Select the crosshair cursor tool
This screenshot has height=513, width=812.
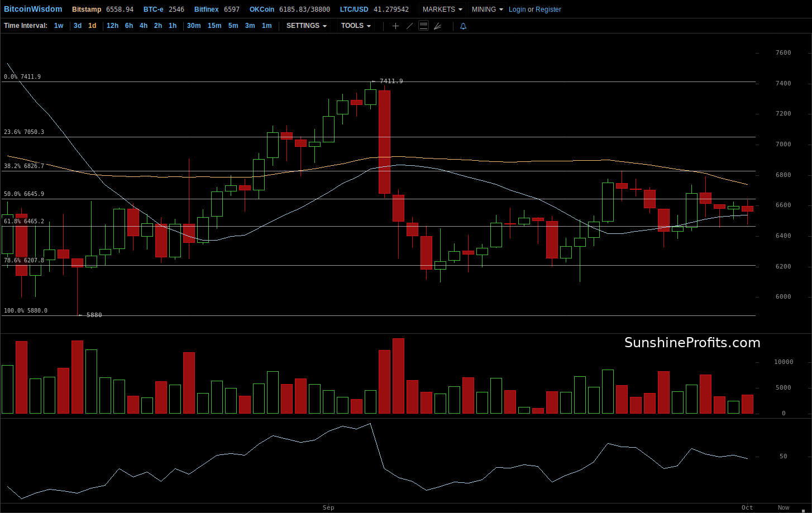click(395, 26)
